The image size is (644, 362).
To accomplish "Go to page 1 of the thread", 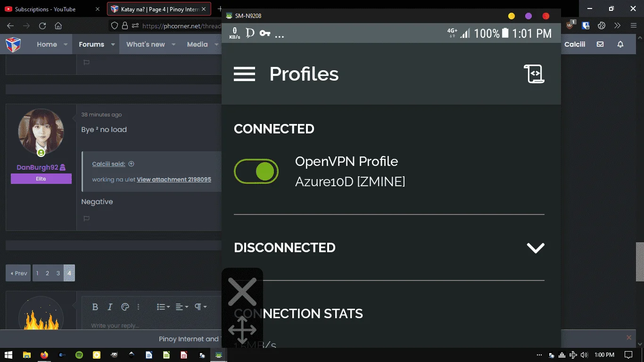I will (x=38, y=273).
